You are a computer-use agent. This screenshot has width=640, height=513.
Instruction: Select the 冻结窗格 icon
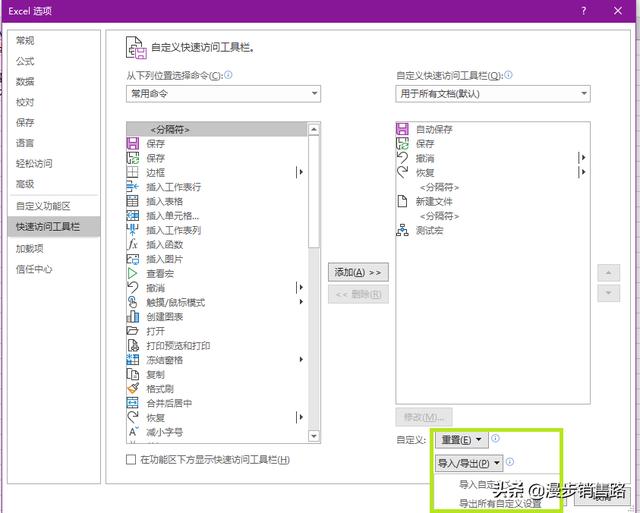click(133, 360)
